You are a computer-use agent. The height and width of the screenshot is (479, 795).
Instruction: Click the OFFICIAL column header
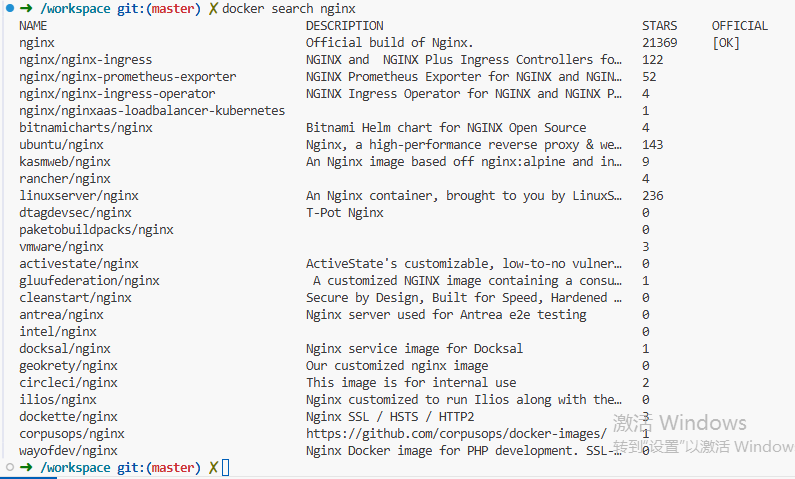pos(740,26)
